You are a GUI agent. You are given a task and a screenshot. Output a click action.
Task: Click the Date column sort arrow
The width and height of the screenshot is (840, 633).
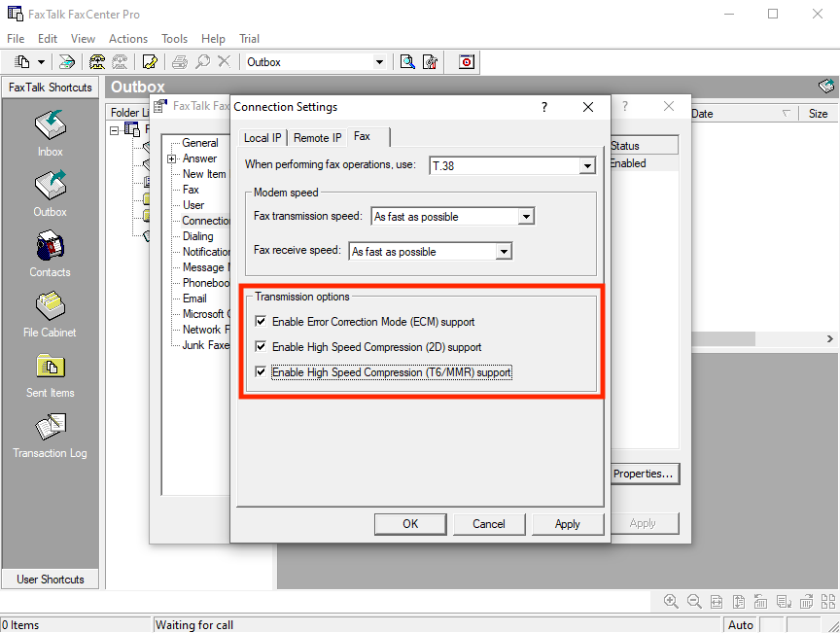[x=786, y=113]
